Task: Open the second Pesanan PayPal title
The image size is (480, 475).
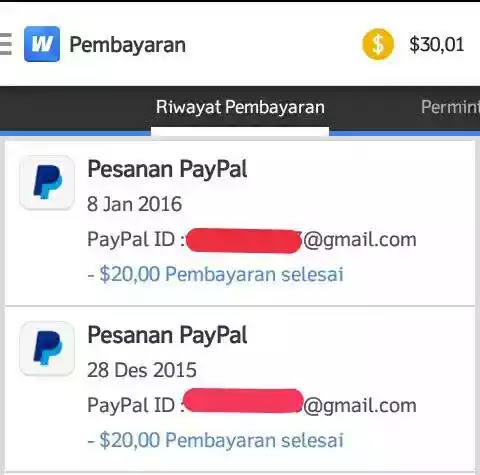Action: (x=167, y=335)
